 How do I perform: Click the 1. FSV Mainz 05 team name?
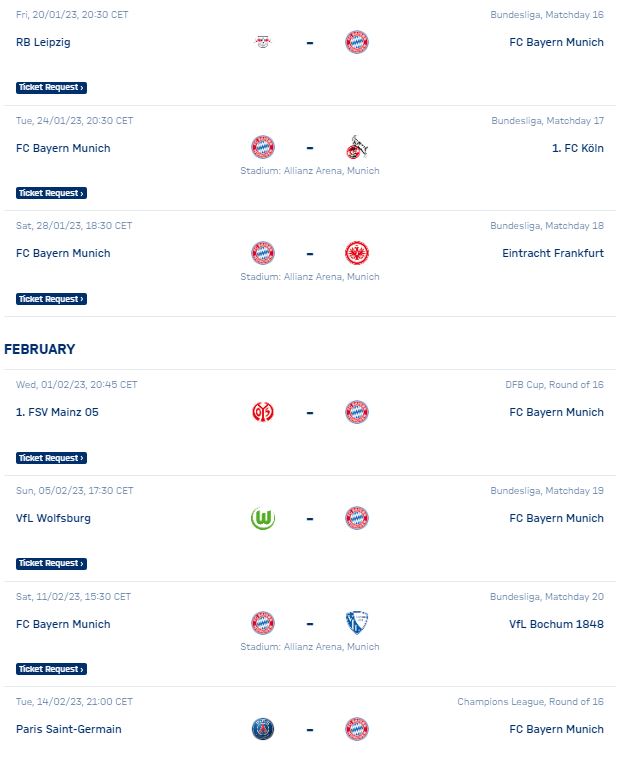pyautogui.click(x=57, y=412)
